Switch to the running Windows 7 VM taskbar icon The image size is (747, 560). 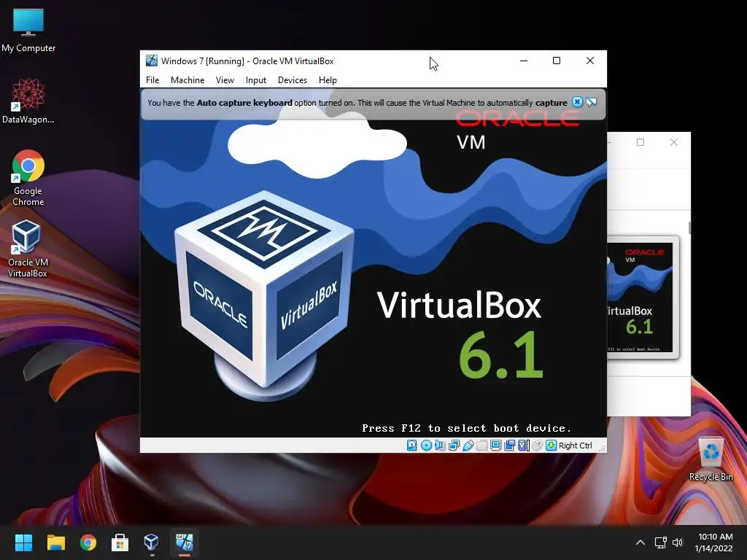point(185,542)
